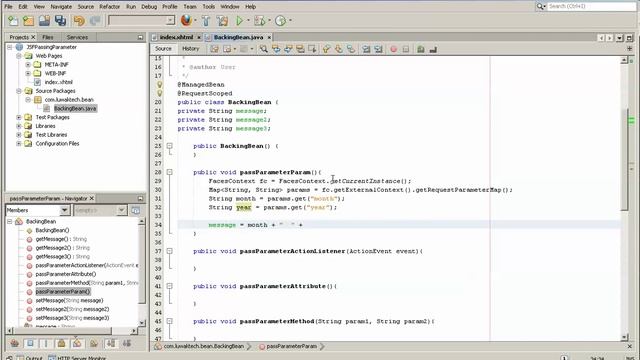The image size is (640, 360).
Task: Toggle Show Inner Classes in Navigator
Action: point(77,343)
